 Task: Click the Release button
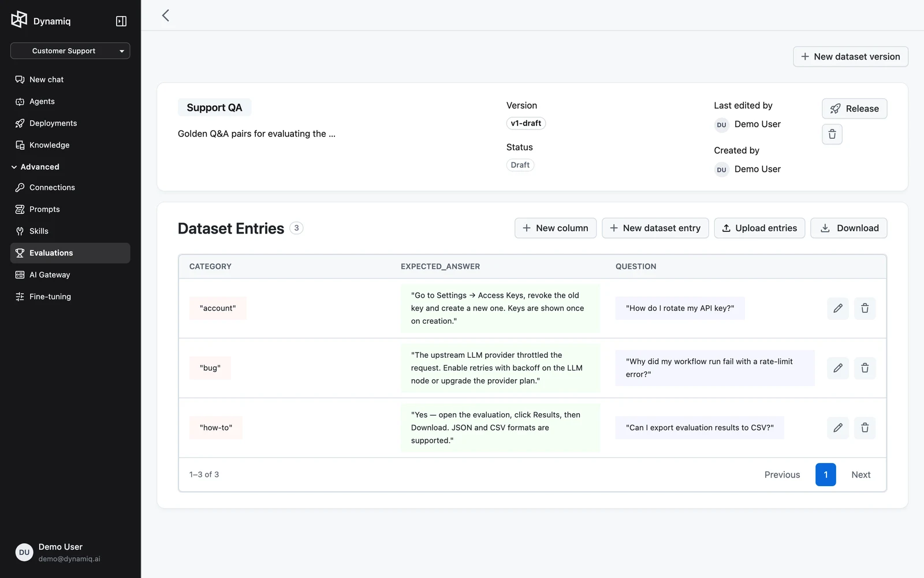855,109
